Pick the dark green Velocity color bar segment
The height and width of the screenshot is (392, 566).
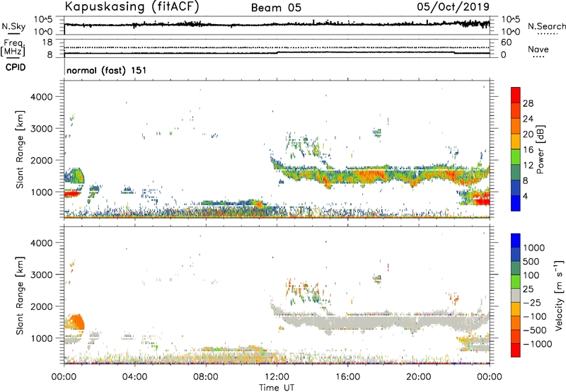click(x=516, y=268)
